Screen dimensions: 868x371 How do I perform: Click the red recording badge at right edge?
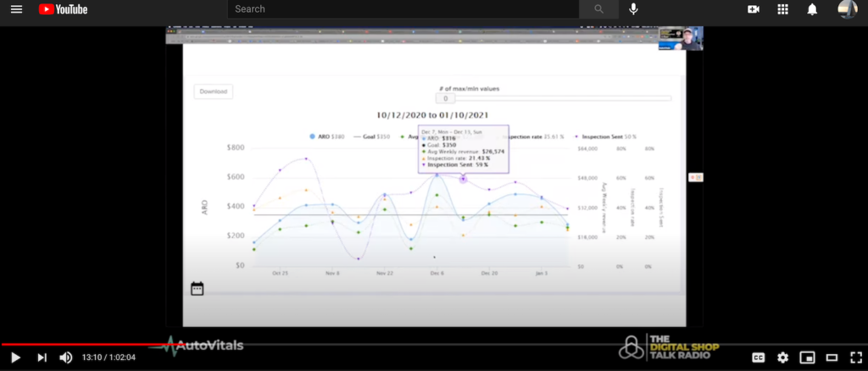(696, 177)
